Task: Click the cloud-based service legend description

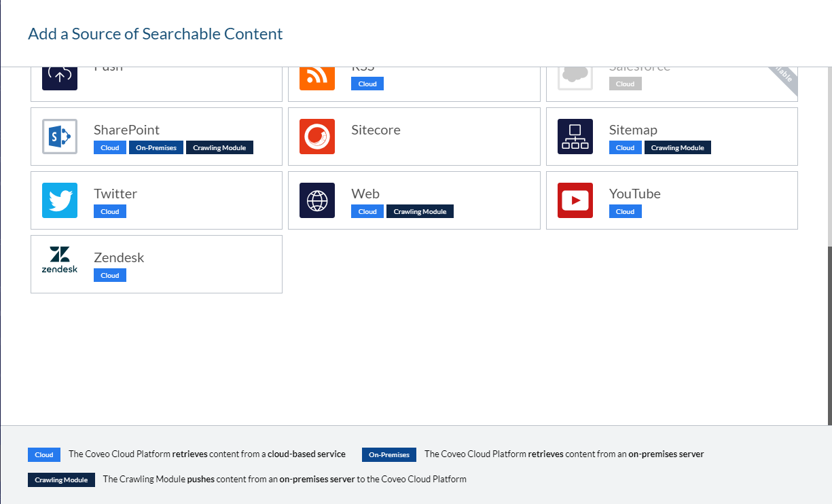Action: 207,454
